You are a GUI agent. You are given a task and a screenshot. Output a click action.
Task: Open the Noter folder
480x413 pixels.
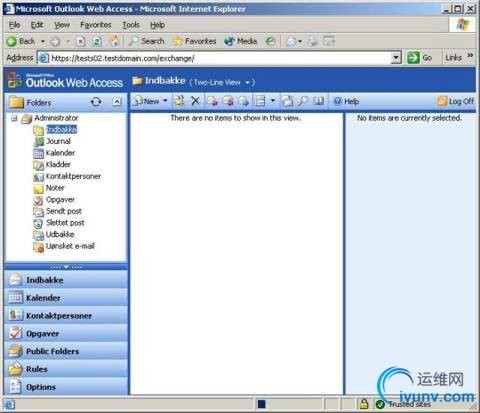coord(55,188)
